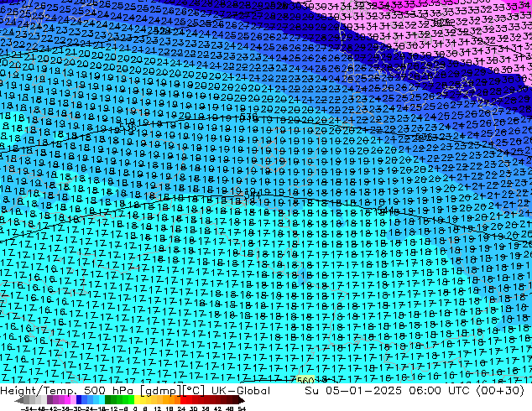This screenshot has height=411, width=532.
Task: Click the 'Height/Temp.' title text
Action: (x=38, y=390)
